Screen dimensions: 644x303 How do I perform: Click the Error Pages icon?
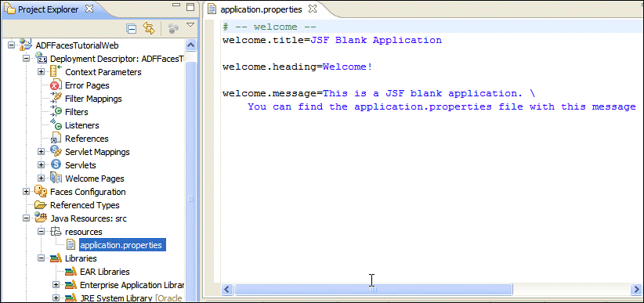pyautogui.click(x=56, y=86)
